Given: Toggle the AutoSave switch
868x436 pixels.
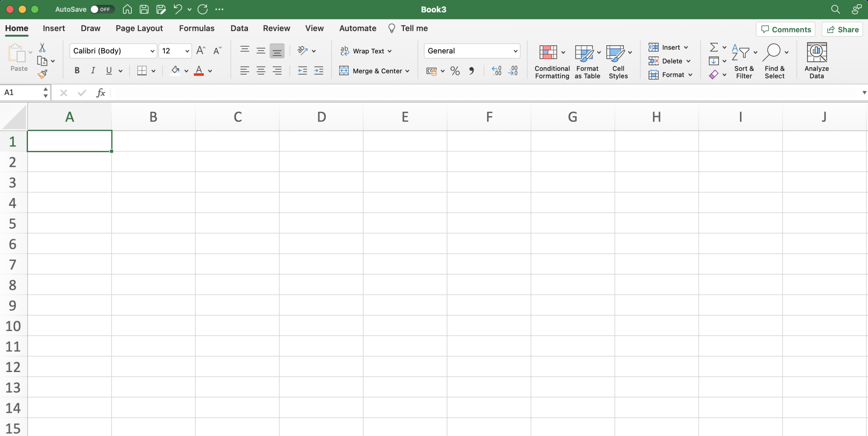Looking at the screenshot, I should pyautogui.click(x=102, y=9).
